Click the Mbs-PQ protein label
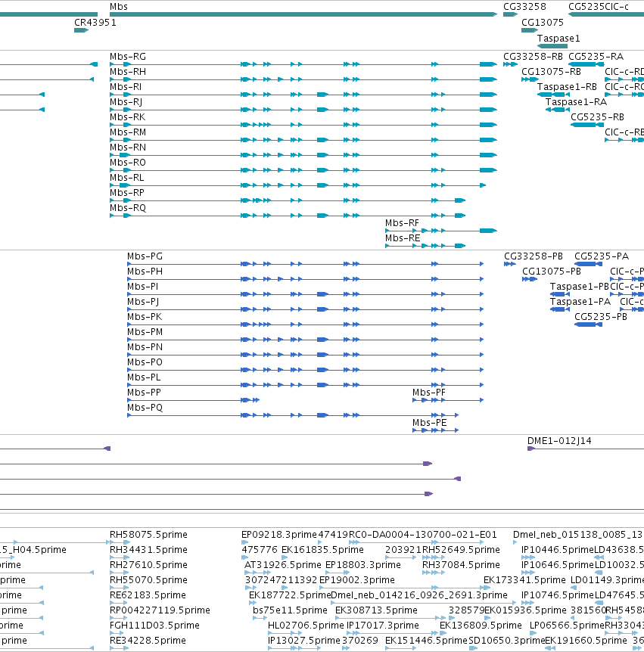This screenshot has height=652, width=644. coord(145,408)
